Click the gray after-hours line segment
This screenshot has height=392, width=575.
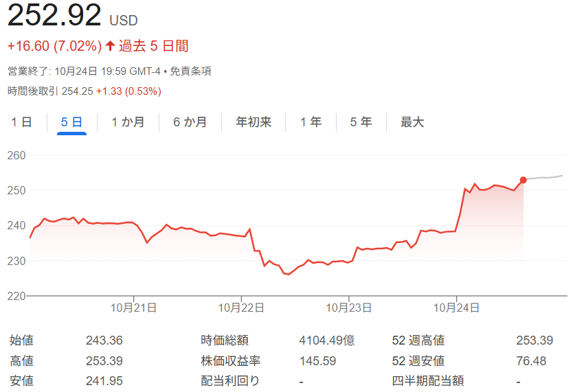(546, 178)
